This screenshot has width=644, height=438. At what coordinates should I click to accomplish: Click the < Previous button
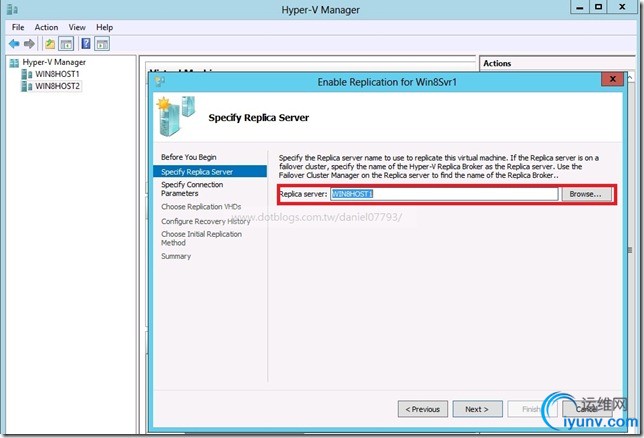point(423,409)
